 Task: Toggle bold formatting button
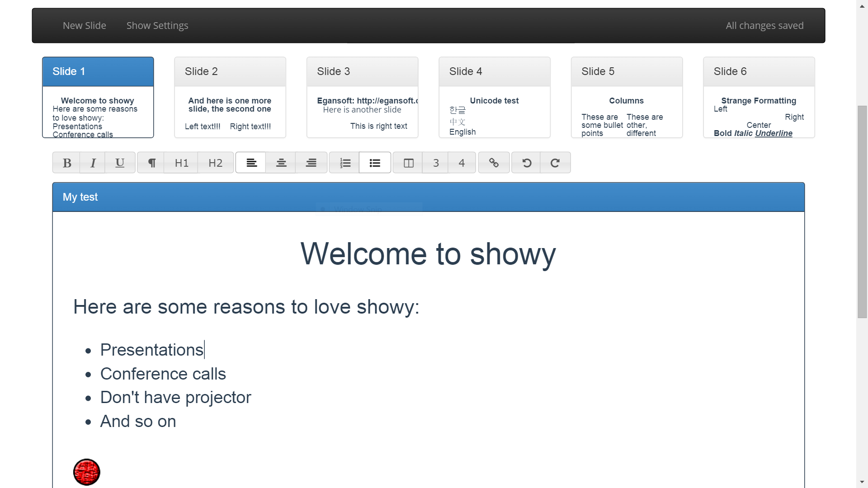[x=67, y=163]
